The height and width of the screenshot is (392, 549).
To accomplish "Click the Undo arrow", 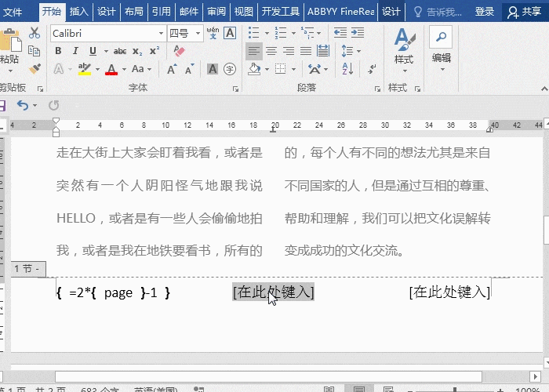I will point(22,105).
